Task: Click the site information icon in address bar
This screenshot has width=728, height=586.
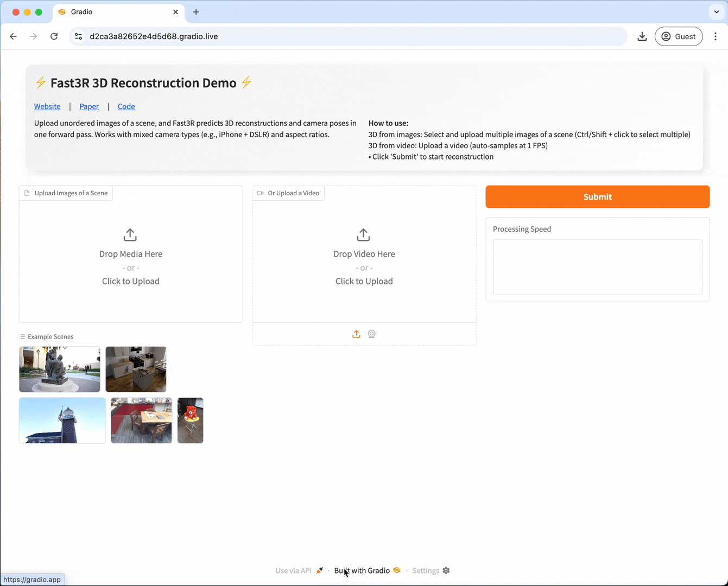Action: (79, 36)
